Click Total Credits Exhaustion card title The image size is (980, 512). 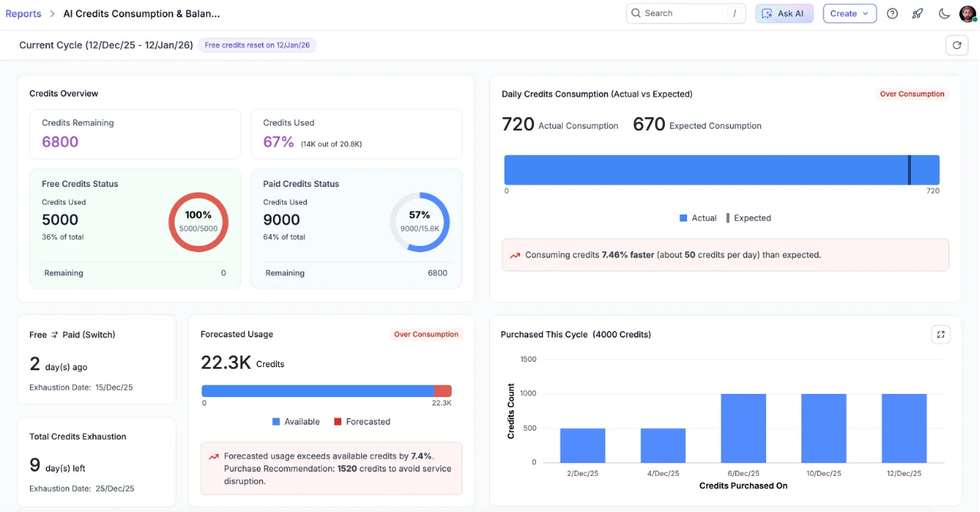click(x=77, y=436)
